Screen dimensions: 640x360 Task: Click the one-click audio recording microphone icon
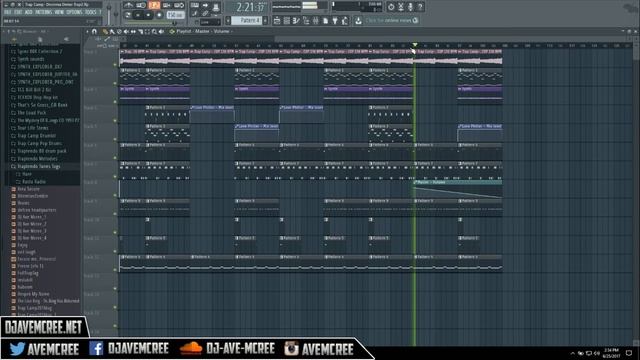tap(410, 7)
